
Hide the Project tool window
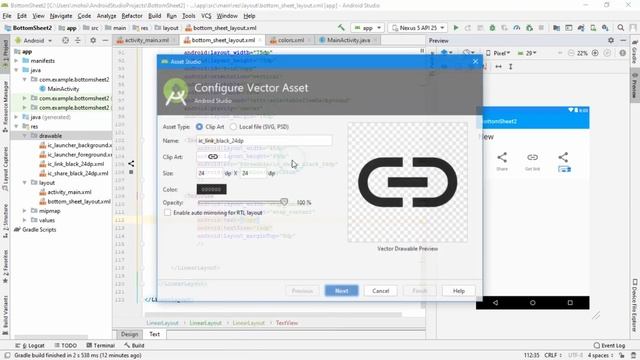click(105, 40)
